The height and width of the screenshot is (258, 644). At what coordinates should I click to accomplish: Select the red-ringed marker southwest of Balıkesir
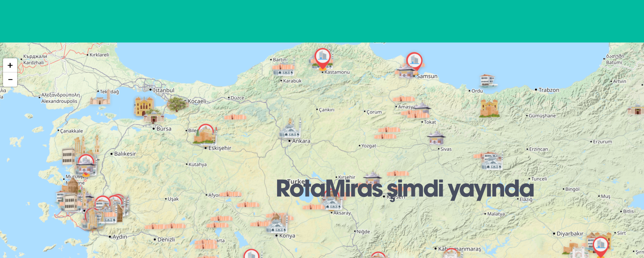click(86, 165)
